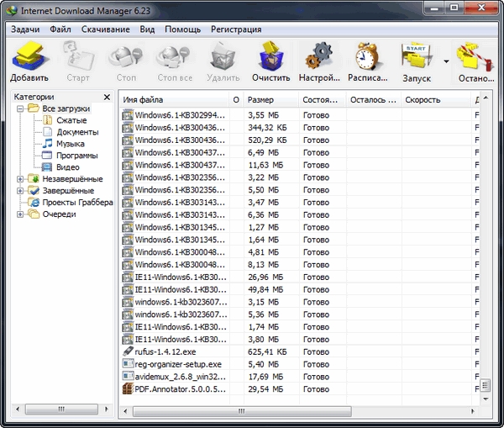Select the file sized 26,96 МБ
The height and width of the screenshot is (428, 504).
pyautogui.click(x=301, y=277)
